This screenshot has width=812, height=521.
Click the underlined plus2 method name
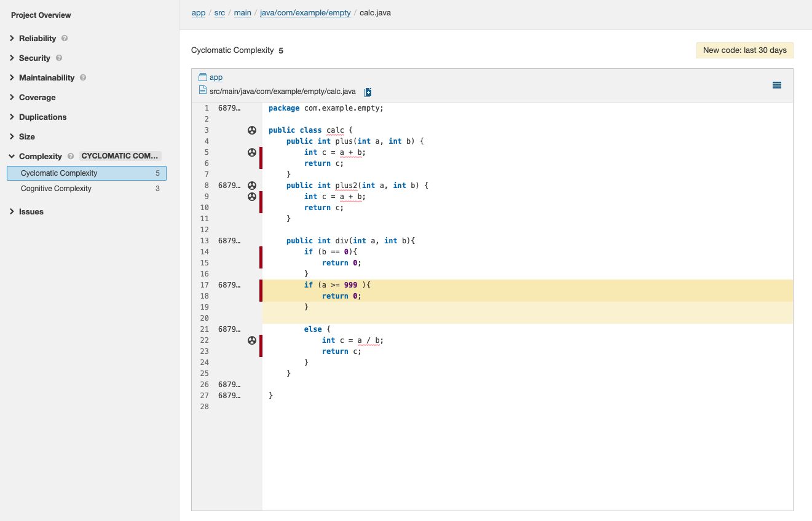pyautogui.click(x=346, y=186)
